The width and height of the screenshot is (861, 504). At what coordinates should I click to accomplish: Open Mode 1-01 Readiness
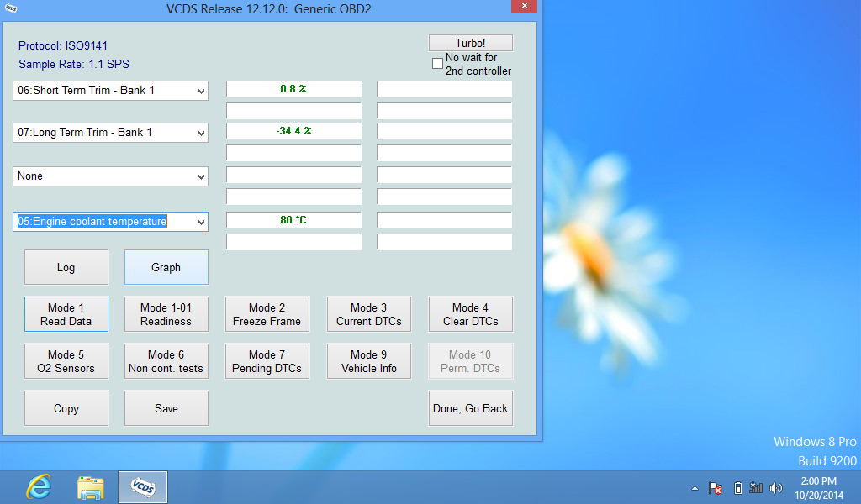[166, 314]
